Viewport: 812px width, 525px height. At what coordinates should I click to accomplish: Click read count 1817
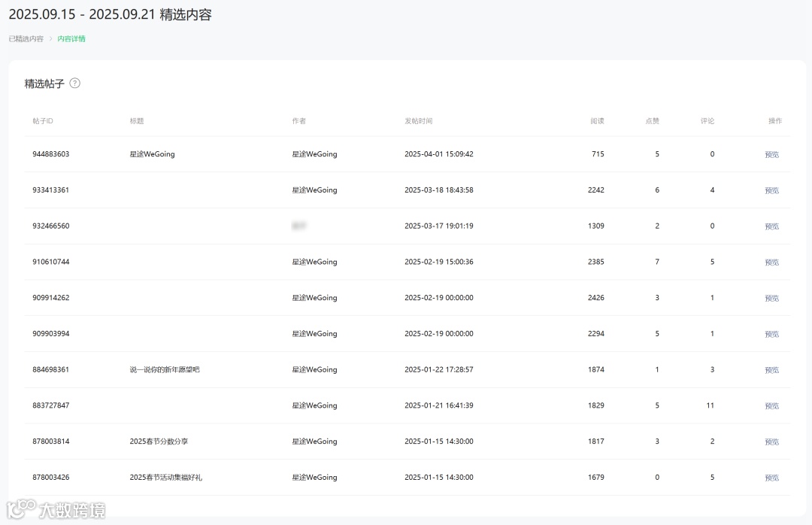pos(596,441)
